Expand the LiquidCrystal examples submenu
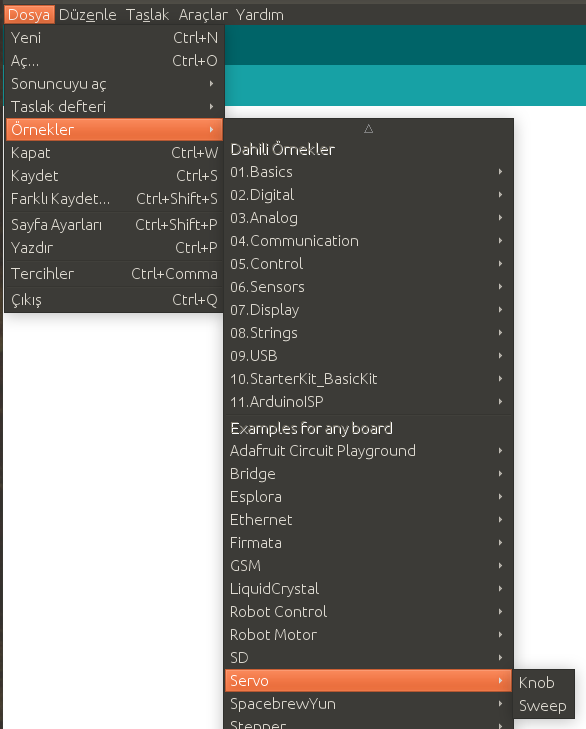 coord(368,589)
